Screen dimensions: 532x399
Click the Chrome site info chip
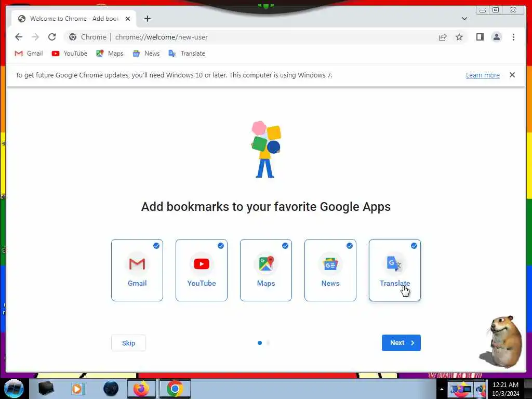(88, 37)
